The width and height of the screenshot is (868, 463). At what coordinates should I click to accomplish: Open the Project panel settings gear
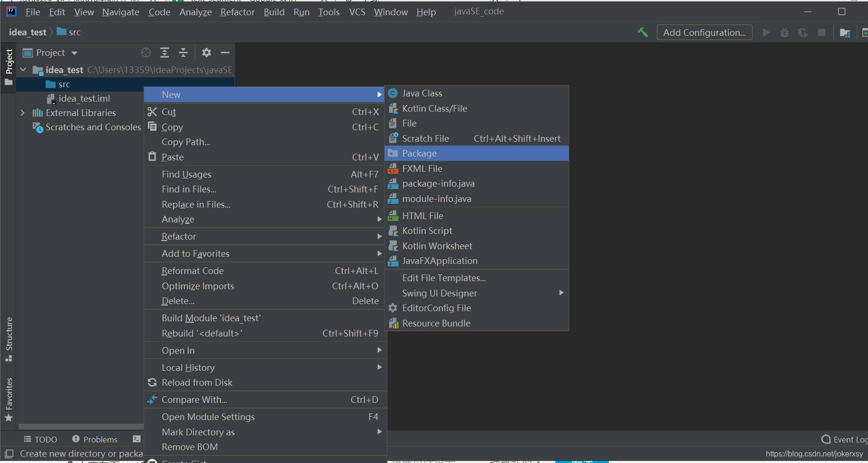coord(207,53)
